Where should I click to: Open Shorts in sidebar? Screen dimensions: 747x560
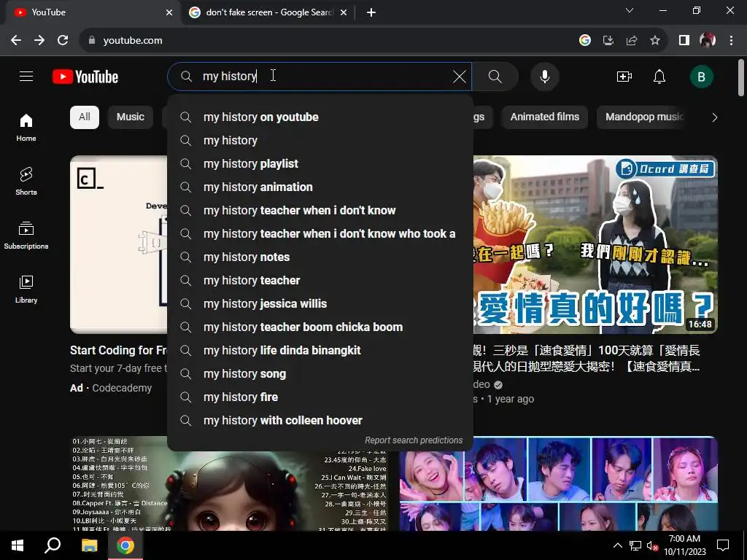(x=26, y=182)
